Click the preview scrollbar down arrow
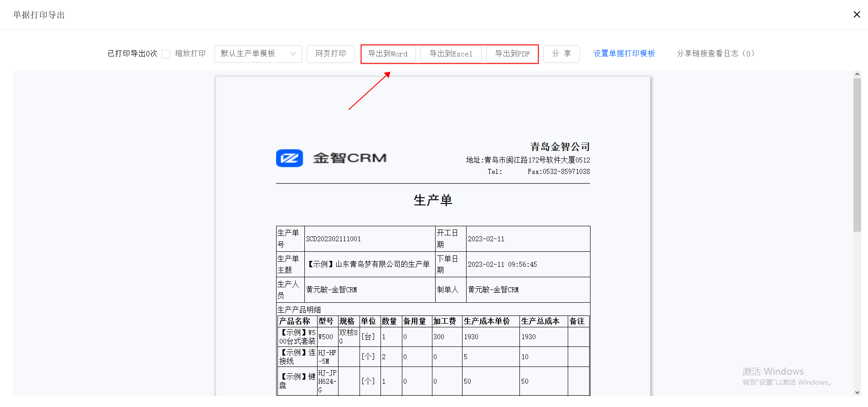868x407 pixels. pyautogui.click(x=857, y=392)
